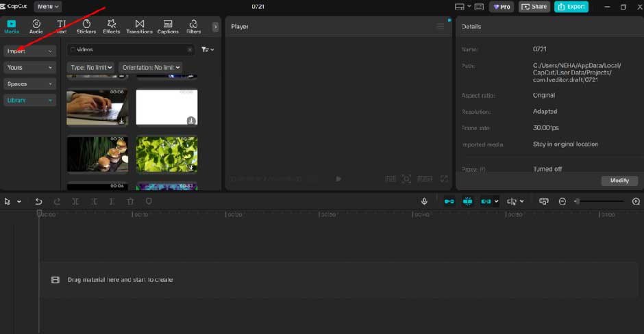Screen dimensions: 644x334
Task: Expand the Type: No limit dropdown
Action: click(x=90, y=68)
